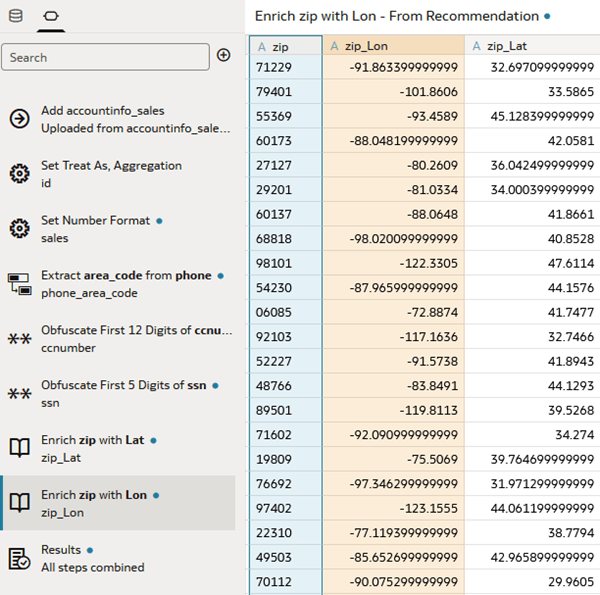Click the Add accountinfo_sales arrow icon

(x=18, y=119)
